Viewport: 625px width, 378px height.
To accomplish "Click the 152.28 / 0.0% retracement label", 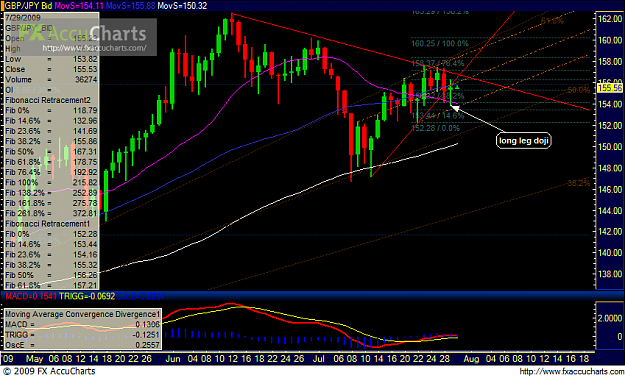I will tap(436, 128).
